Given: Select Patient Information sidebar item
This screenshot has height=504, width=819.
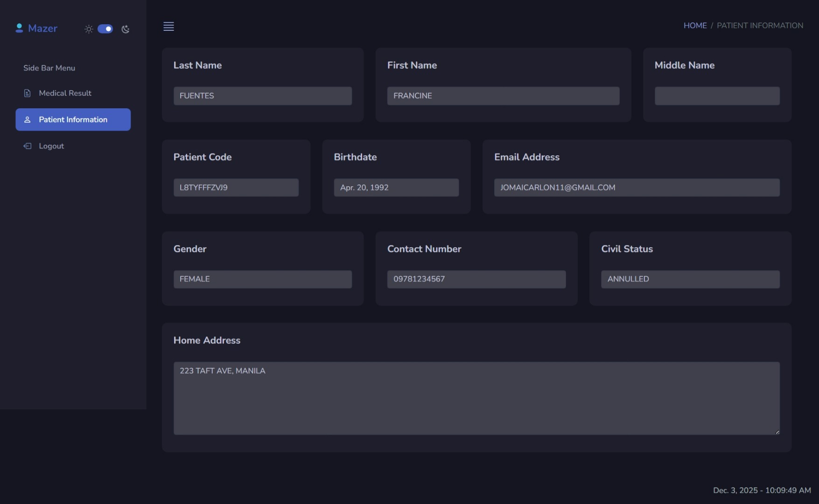Looking at the screenshot, I should pyautogui.click(x=73, y=120).
